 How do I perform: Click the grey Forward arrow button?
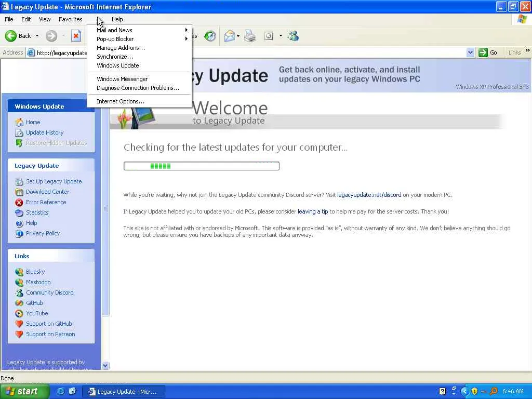click(x=51, y=36)
